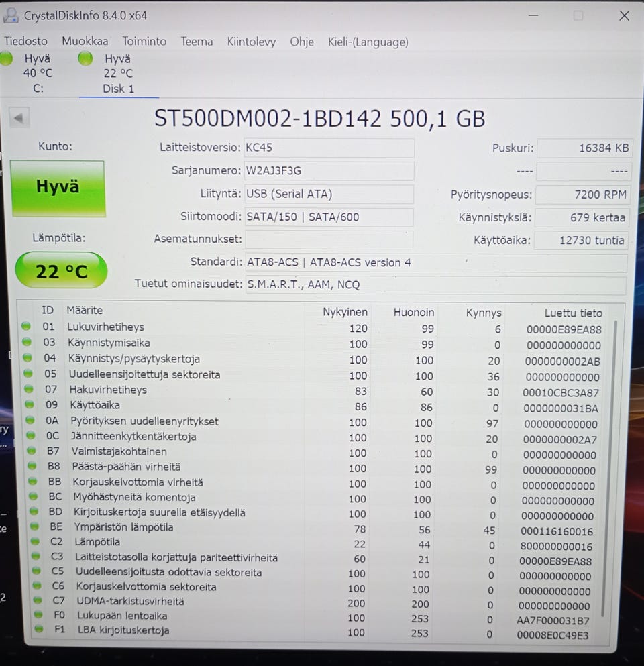Click the 22 °C temperature button
Viewport: 644px width, 666px height.
click(x=61, y=270)
